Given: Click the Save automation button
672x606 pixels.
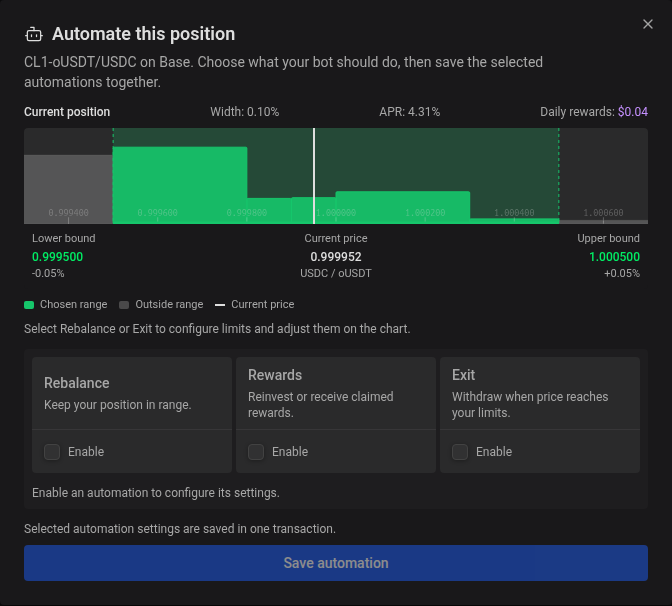Looking at the screenshot, I should click(336, 563).
